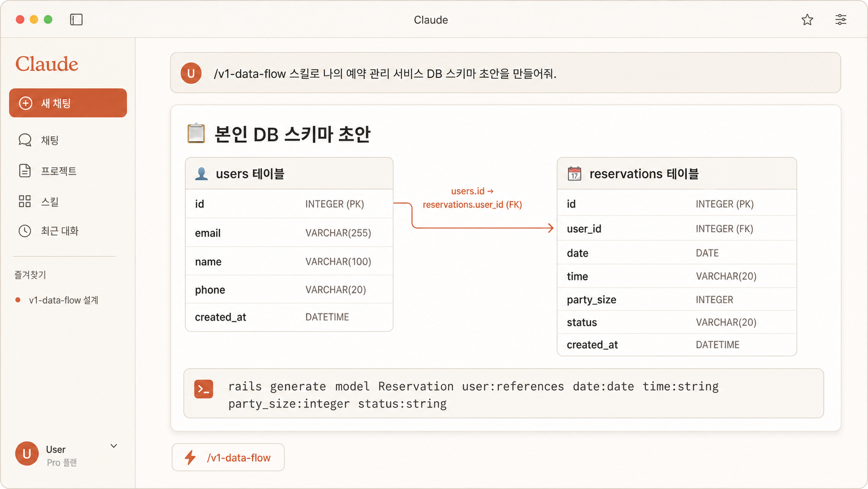Select the 본인 DB 스키마 초안 heading
The height and width of the screenshot is (489, 868).
coord(293,134)
